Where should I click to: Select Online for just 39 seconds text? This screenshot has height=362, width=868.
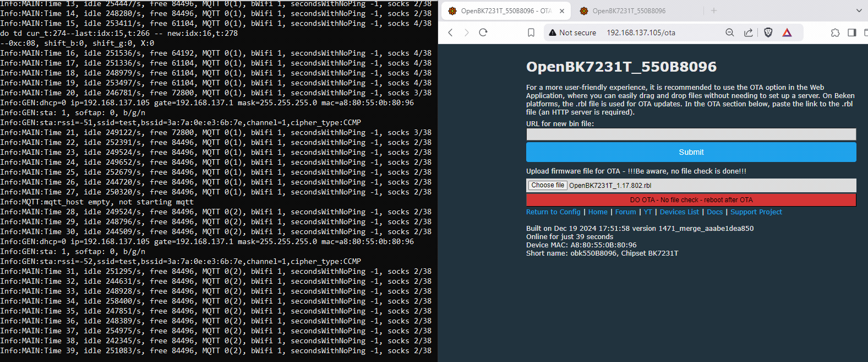pyautogui.click(x=570, y=237)
